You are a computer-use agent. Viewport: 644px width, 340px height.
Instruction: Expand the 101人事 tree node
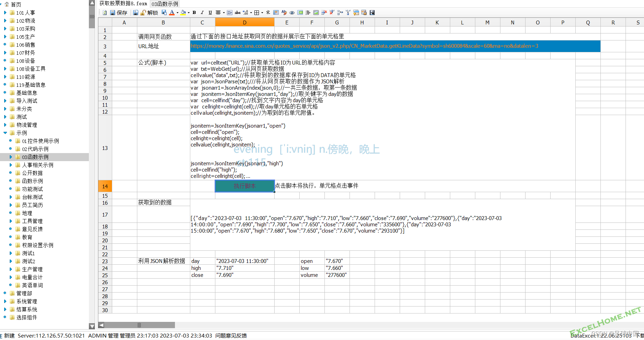(x=5, y=13)
